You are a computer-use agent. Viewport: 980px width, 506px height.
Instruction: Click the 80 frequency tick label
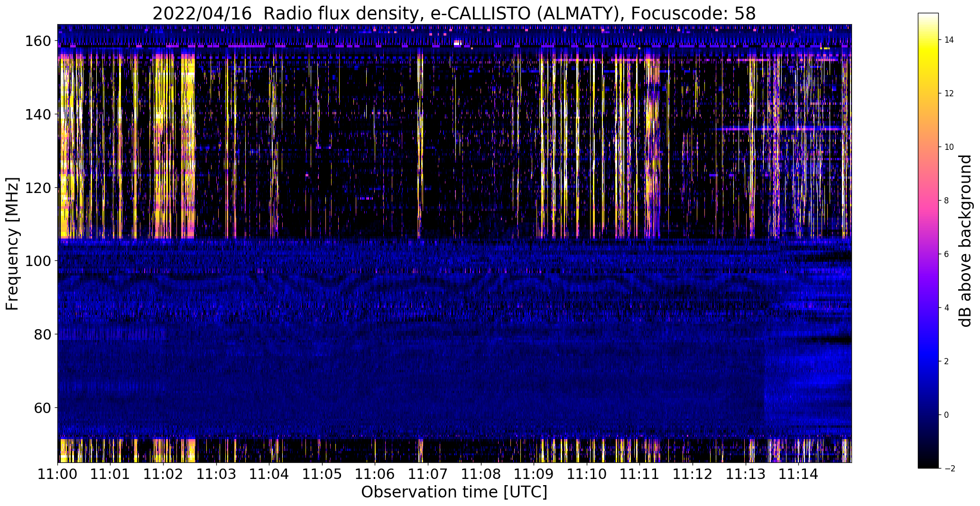click(x=43, y=334)
